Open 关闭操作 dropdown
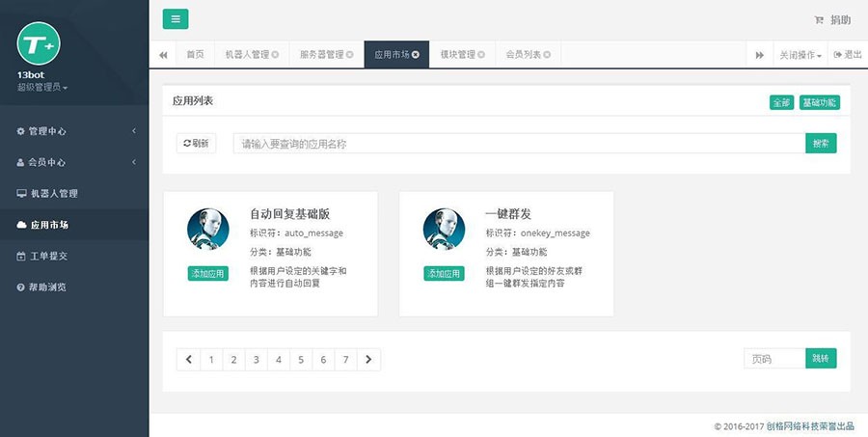Viewport: 868px width, 437px height. tap(800, 55)
